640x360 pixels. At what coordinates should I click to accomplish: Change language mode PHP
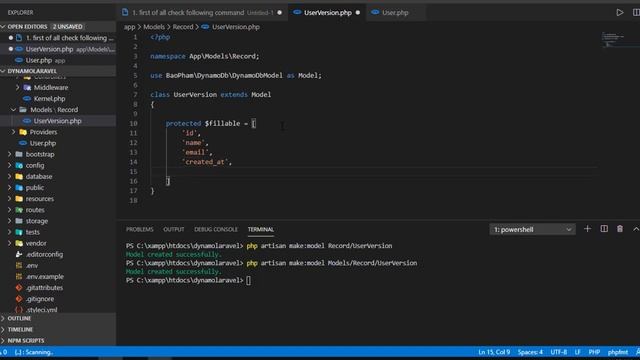[x=594, y=352]
